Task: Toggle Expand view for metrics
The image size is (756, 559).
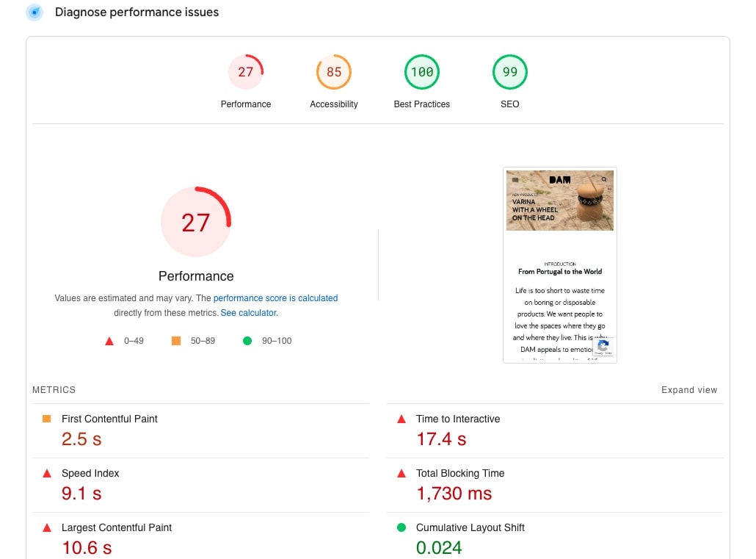Action: click(688, 390)
